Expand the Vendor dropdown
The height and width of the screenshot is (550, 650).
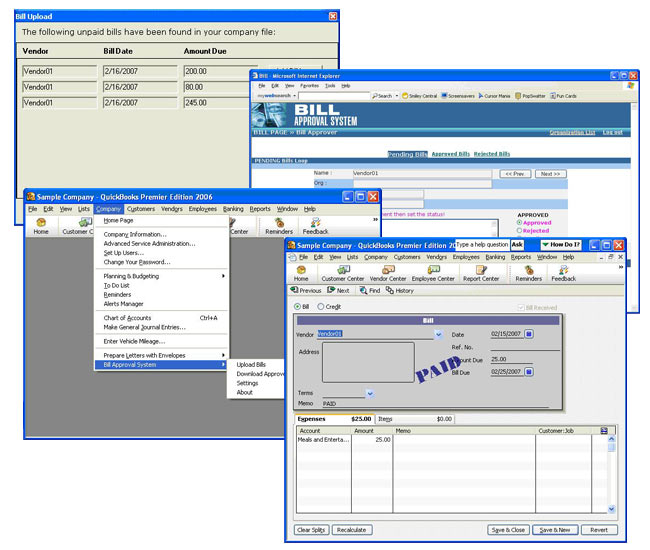pos(438,334)
